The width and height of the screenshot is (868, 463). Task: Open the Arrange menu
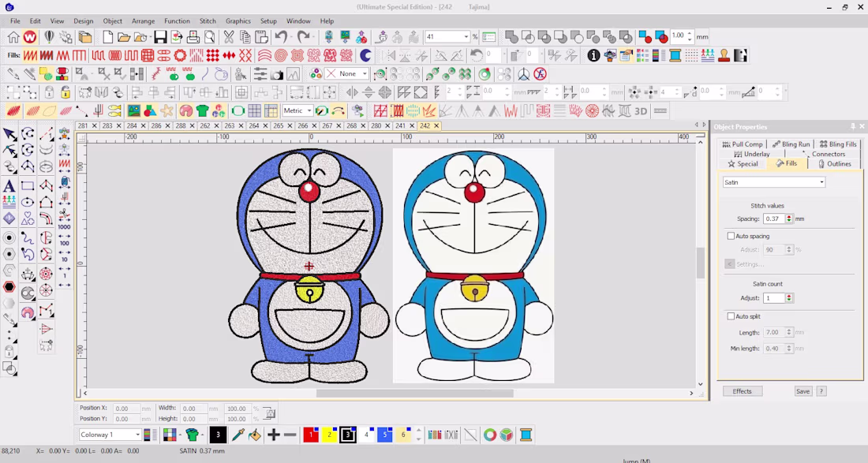(144, 21)
